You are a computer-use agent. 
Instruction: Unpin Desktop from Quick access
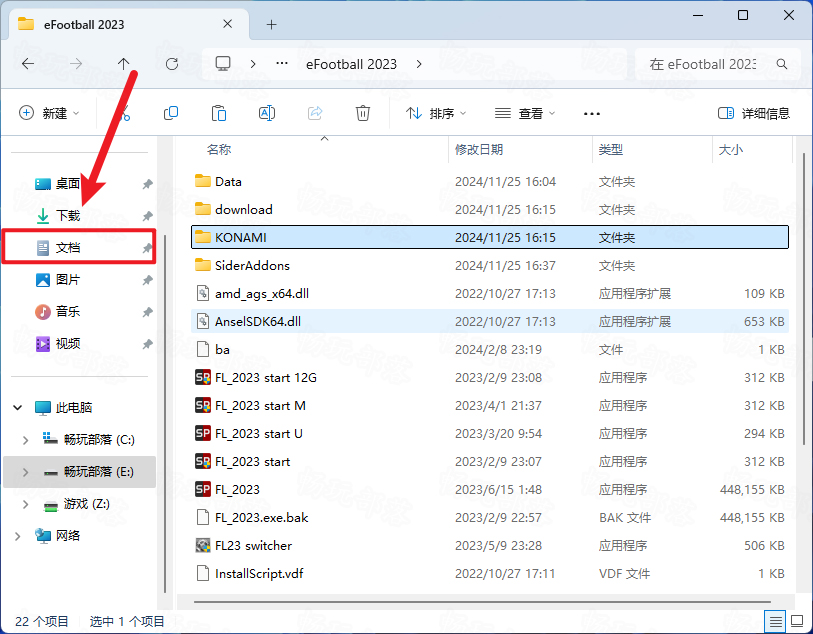[x=148, y=184]
